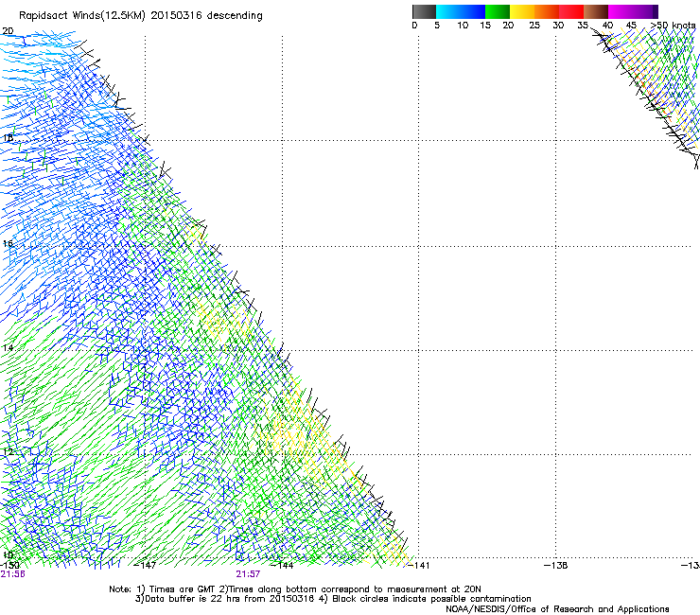The image size is (700, 615).
Task: Click the longitude label -144
Action: pos(283,565)
